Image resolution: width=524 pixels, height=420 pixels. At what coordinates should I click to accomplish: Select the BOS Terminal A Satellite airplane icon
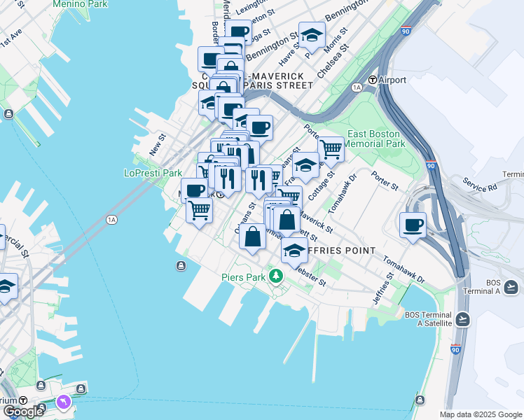[x=463, y=319]
